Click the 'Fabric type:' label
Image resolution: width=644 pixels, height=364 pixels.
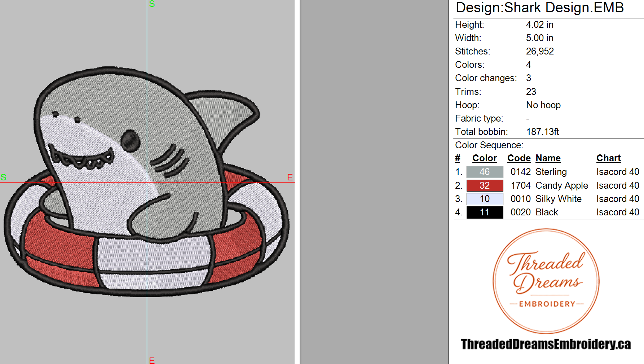click(x=479, y=118)
